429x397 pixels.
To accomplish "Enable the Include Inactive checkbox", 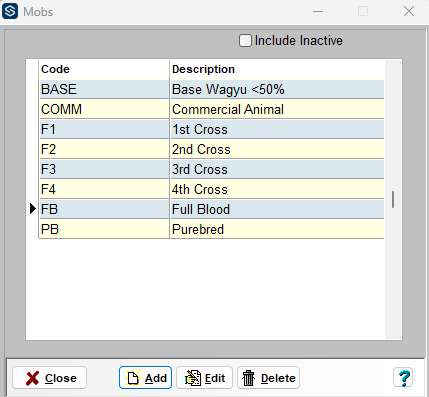I will (245, 41).
